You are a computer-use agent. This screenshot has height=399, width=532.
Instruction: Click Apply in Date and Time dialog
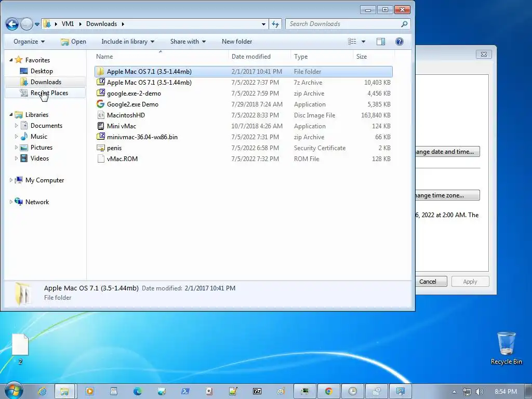pos(470,282)
